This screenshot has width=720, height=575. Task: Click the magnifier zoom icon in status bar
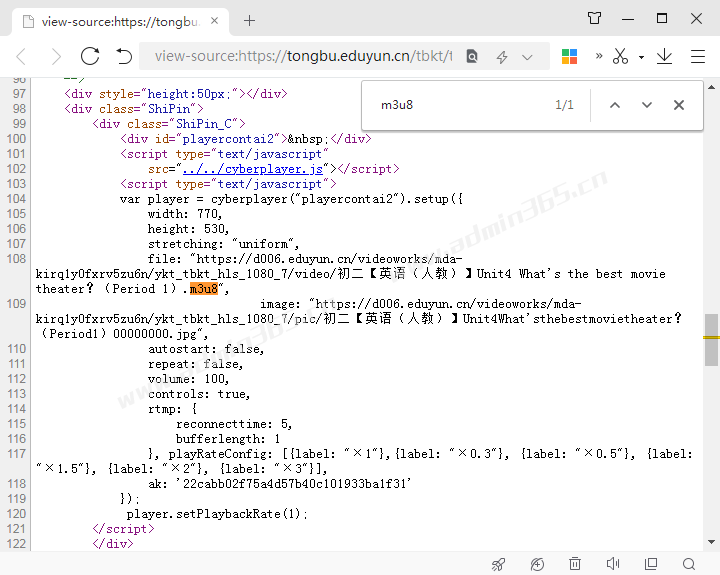(689, 564)
